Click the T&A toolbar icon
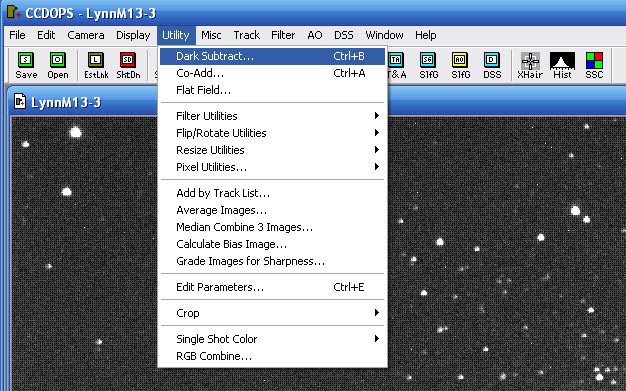This screenshot has width=626, height=391. pyautogui.click(x=396, y=65)
